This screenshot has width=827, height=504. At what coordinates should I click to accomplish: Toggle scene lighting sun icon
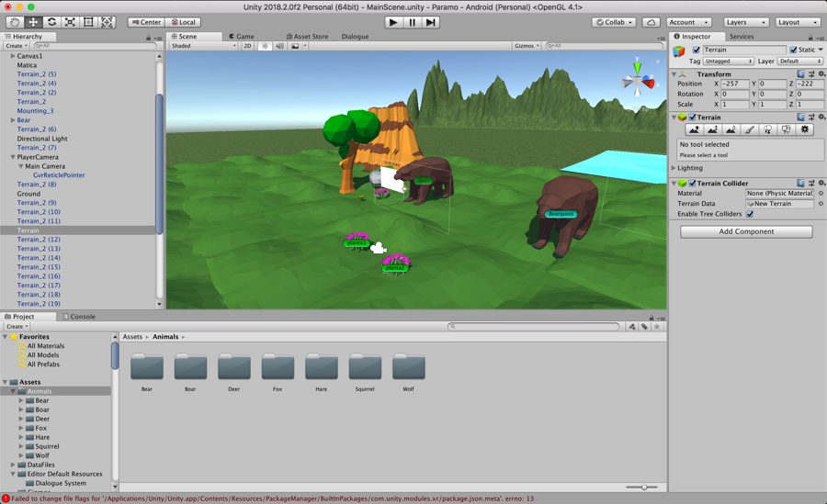coord(265,46)
